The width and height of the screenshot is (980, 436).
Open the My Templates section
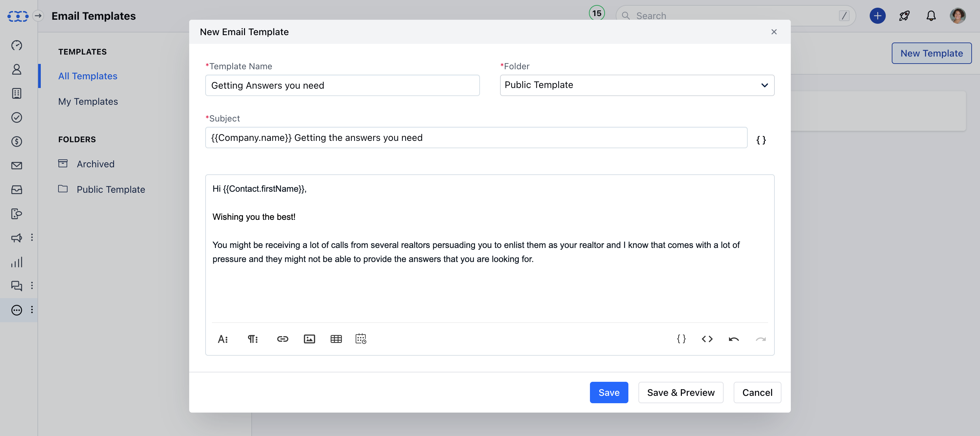point(88,102)
